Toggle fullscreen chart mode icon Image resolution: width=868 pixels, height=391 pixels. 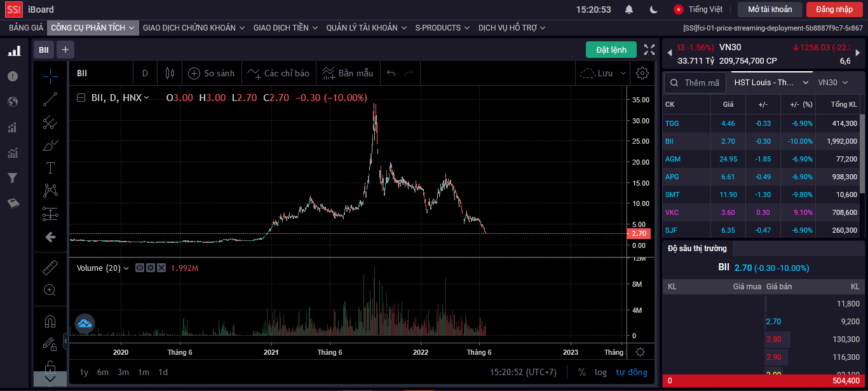[x=649, y=50]
